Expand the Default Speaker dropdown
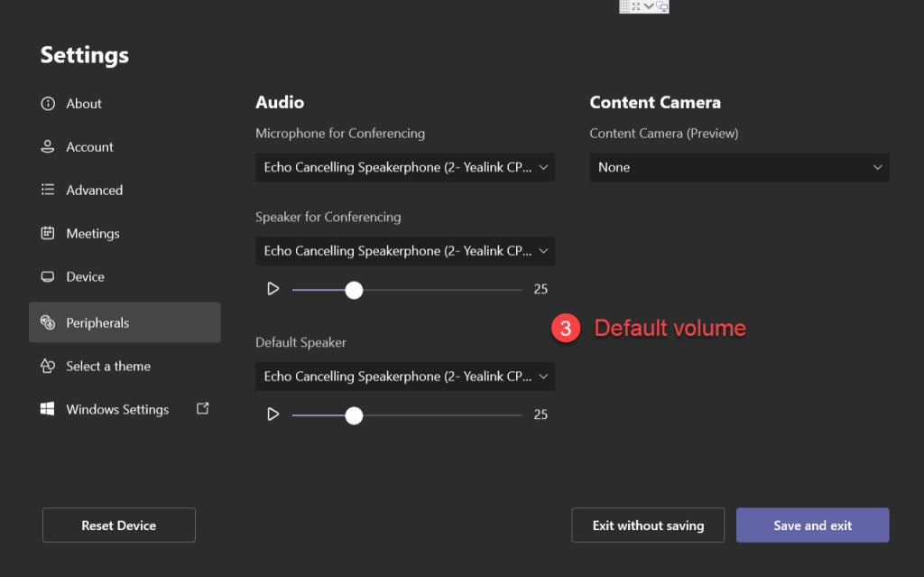 coord(405,377)
